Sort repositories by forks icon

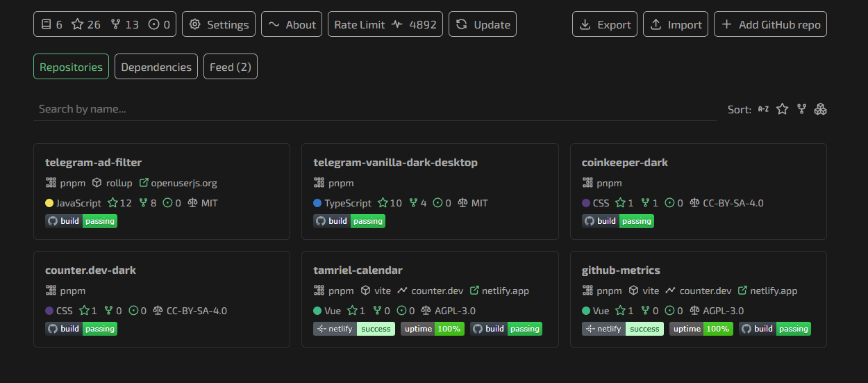[x=802, y=109]
